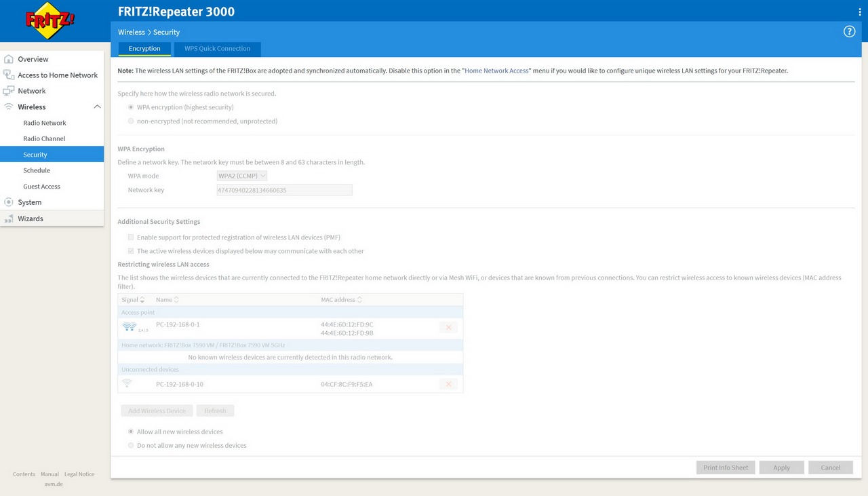
Task: Click MAC address 44:4E:6D:12:FD:9B
Action: pos(347,333)
